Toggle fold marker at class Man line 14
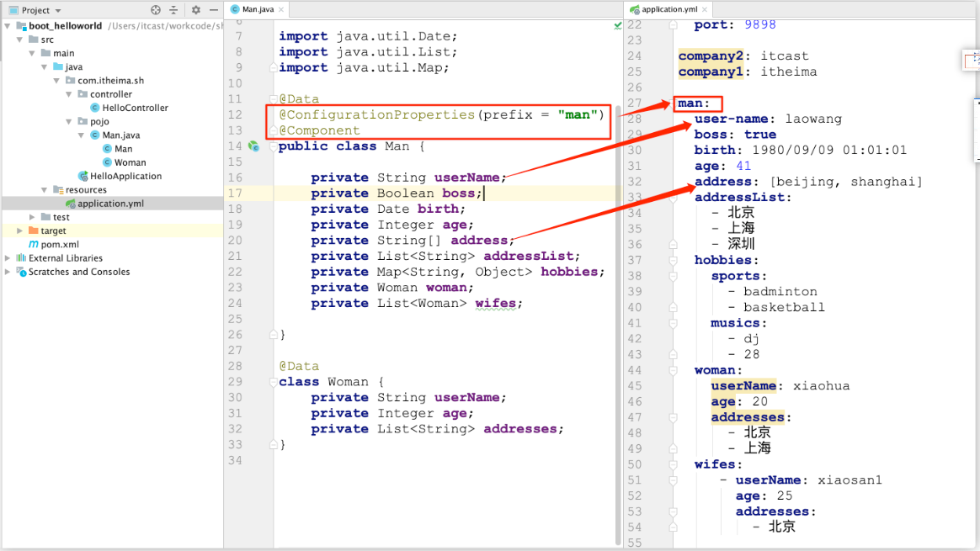 (273, 147)
